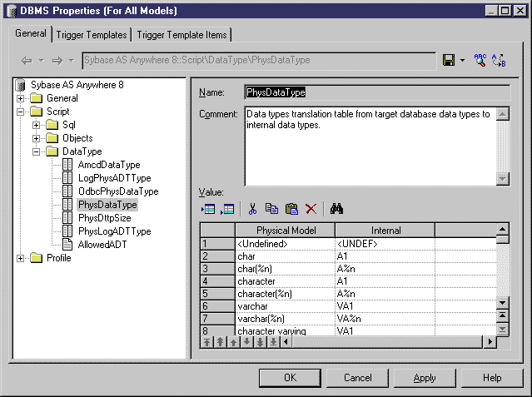Screen dimensions: 532x397
Task: Open the Save dropdown arrow
Action: click(x=462, y=61)
